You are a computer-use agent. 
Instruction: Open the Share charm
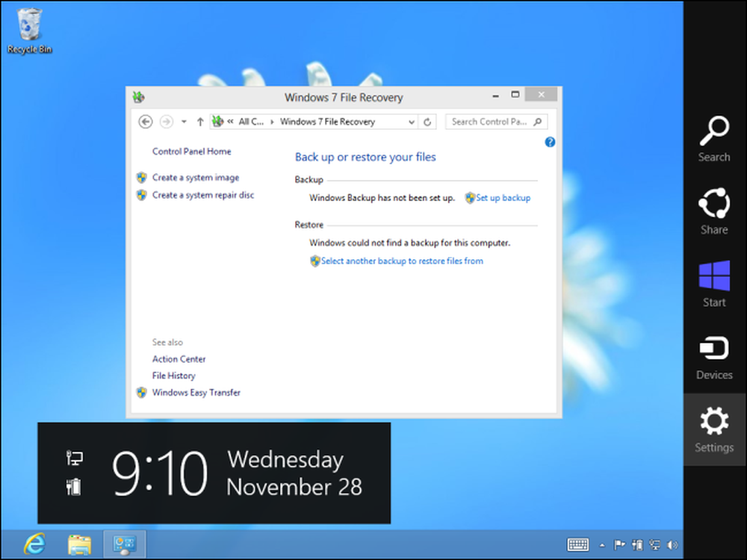[x=713, y=211]
